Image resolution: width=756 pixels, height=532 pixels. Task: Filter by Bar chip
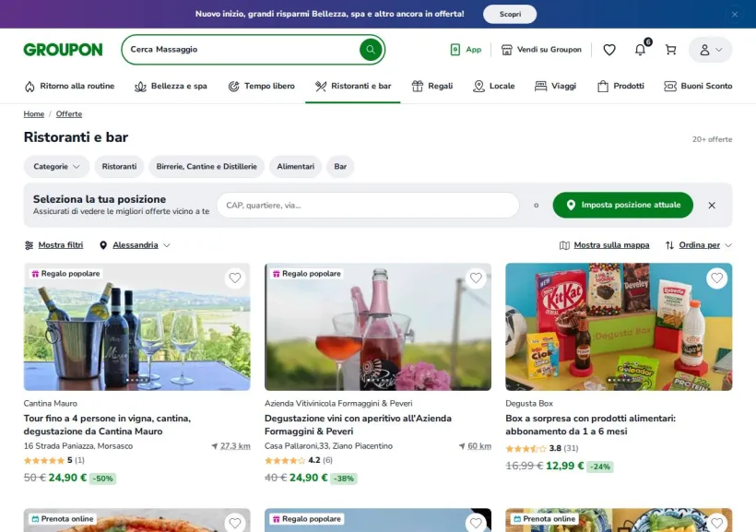point(340,166)
